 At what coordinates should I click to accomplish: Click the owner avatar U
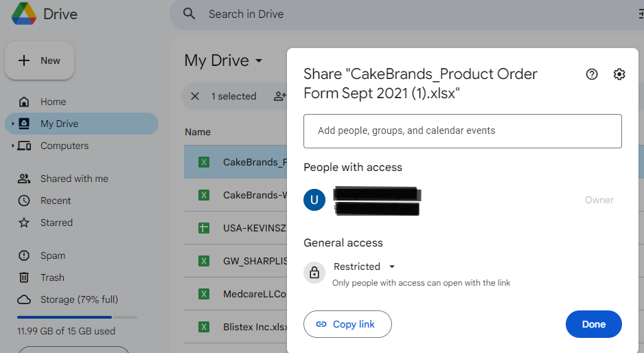pyautogui.click(x=314, y=200)
